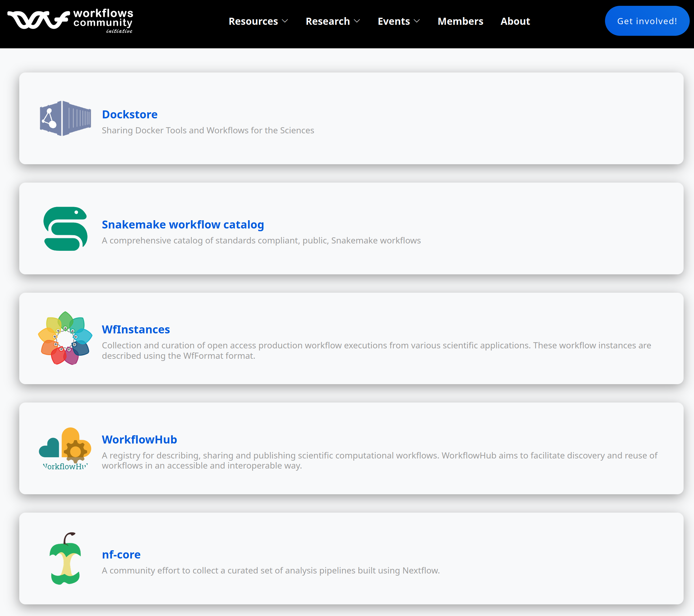The image size is (694, 616).
Task: Open the About page
Action: click(515, 21)
